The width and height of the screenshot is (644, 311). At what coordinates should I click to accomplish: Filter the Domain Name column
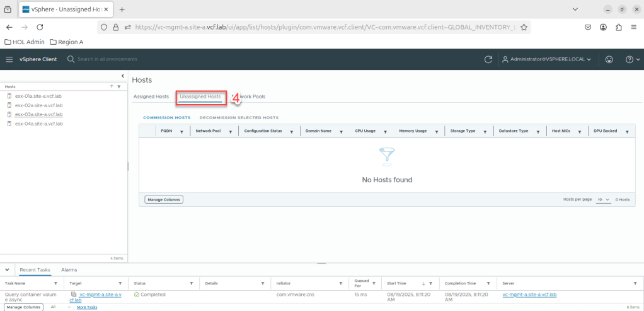(x=341, y=132)
